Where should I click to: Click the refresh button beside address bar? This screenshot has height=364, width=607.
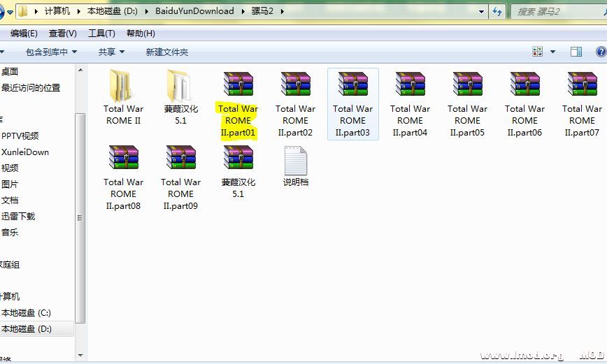(x=498, y=12)
